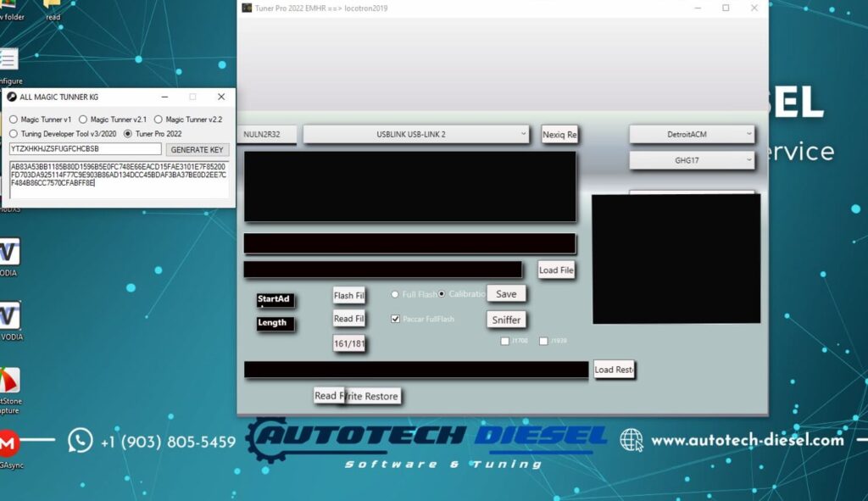
Task: Switch to the Full Flash option
Action: pos(393,294)
